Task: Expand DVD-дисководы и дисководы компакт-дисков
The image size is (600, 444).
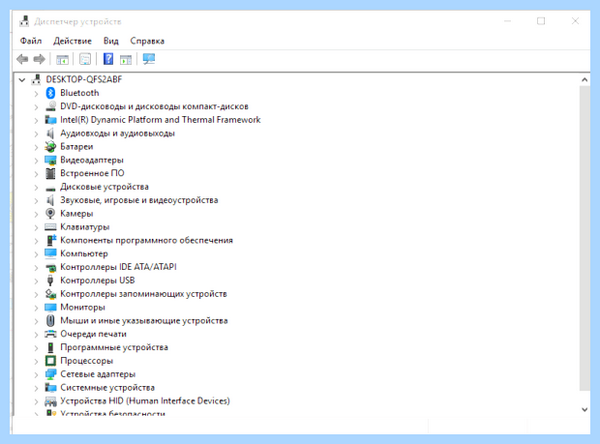Action: (x=36, y=107)
